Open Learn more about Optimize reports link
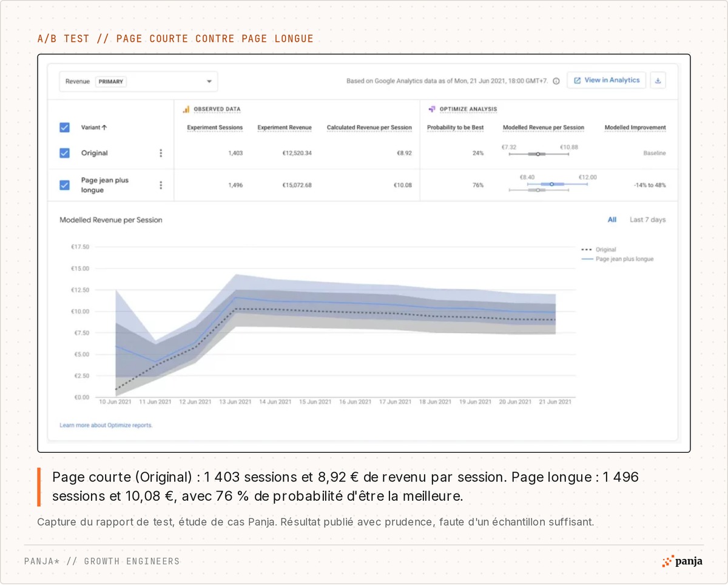This screenshot has width=728, height=585. click(x=106, y=426)
